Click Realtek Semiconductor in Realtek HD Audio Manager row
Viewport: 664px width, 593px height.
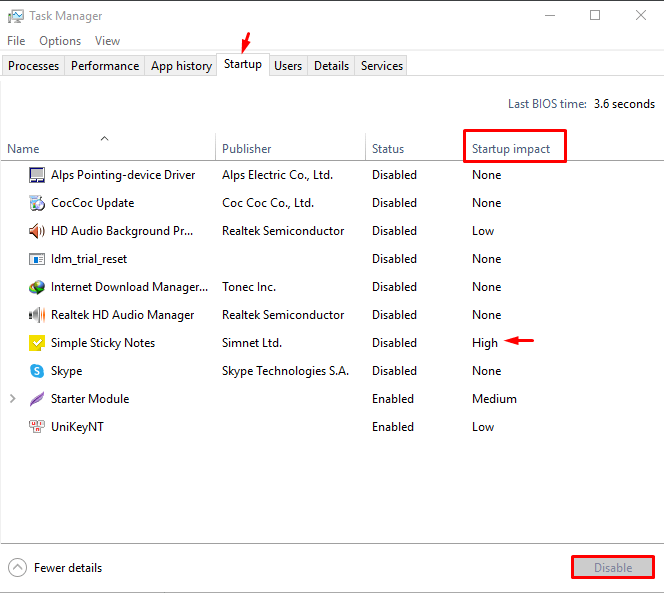[x=283, y=315]
